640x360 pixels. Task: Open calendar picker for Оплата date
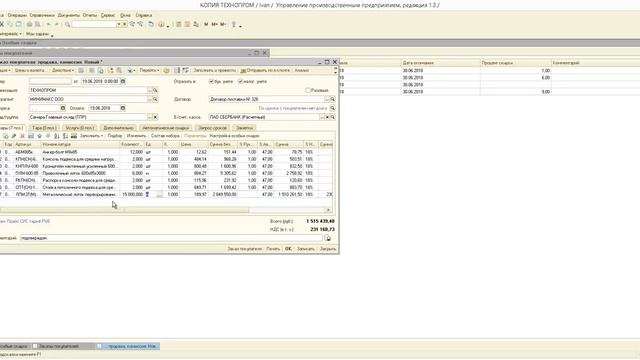123,108
